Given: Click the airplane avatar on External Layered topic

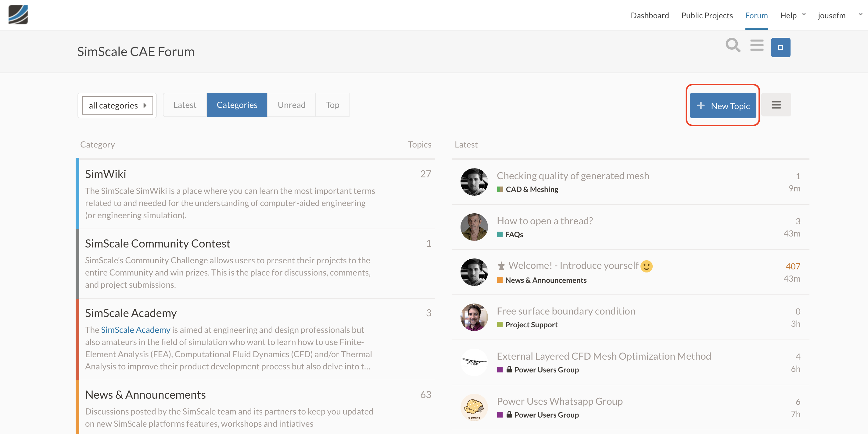Looking at the screenshot, I should click(474, 362).
